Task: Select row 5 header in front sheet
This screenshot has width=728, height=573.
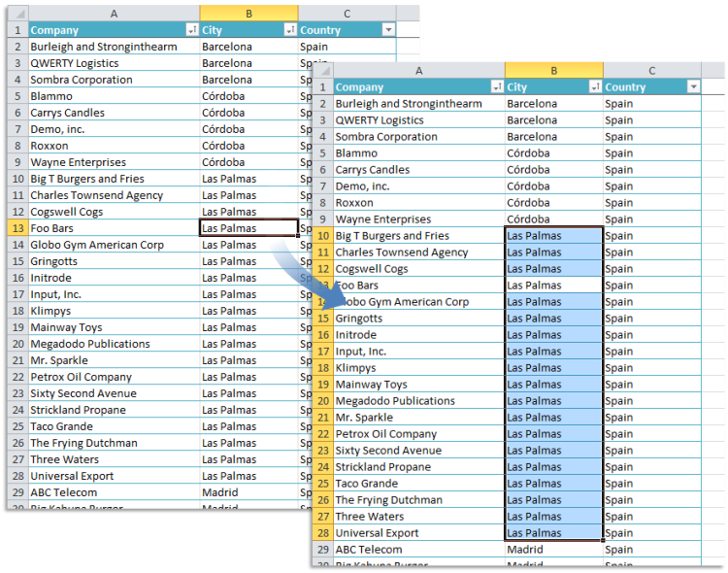Action: point(323,152)
